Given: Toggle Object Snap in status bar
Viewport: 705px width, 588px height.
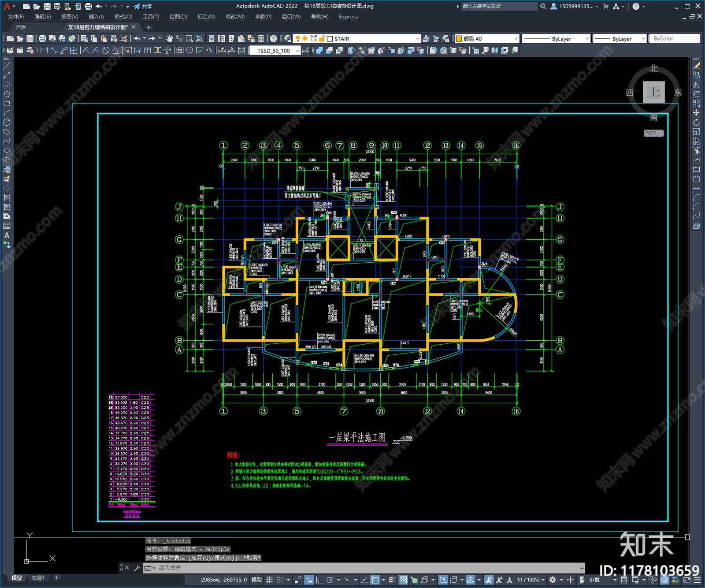Looking at the screenshot, I should click(x=375, y=580).
